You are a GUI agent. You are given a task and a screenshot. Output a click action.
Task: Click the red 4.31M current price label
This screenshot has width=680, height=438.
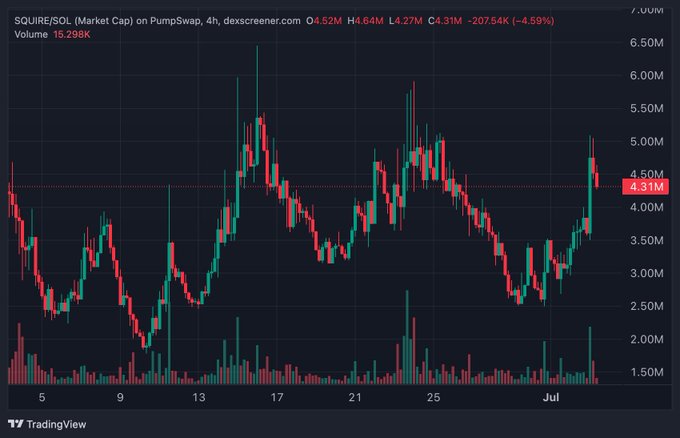(646, 187)
